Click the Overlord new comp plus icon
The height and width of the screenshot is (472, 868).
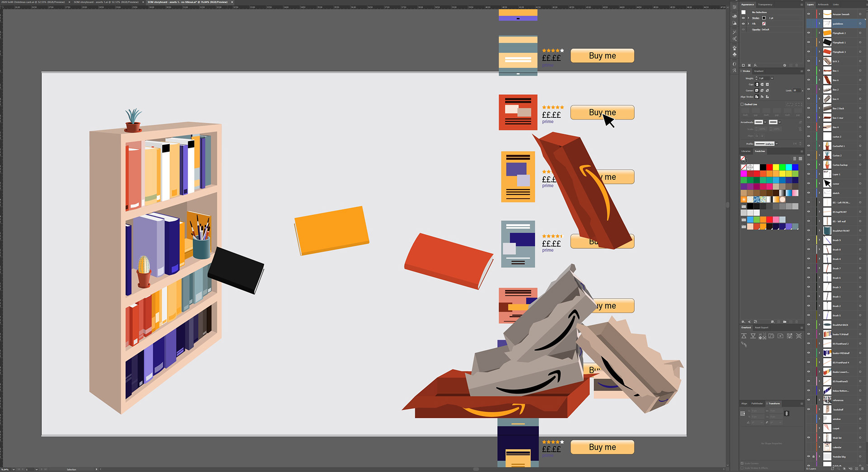click(x=780, y=336)
